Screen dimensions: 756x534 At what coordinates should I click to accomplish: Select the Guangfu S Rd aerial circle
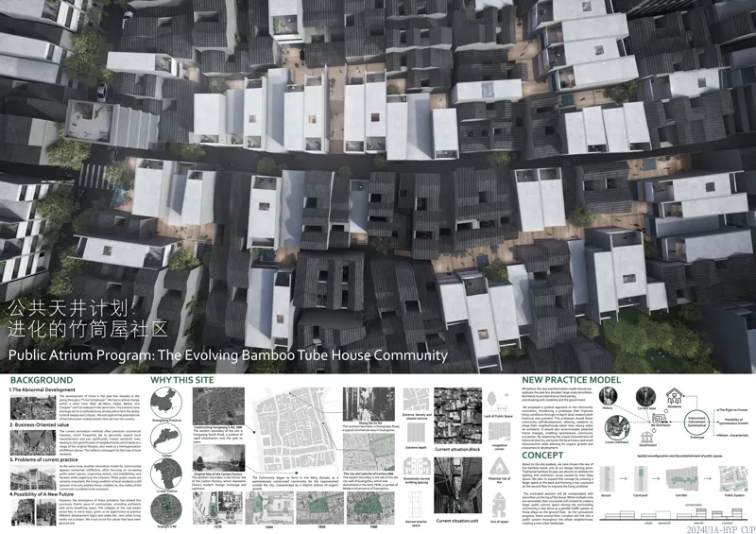166,509
